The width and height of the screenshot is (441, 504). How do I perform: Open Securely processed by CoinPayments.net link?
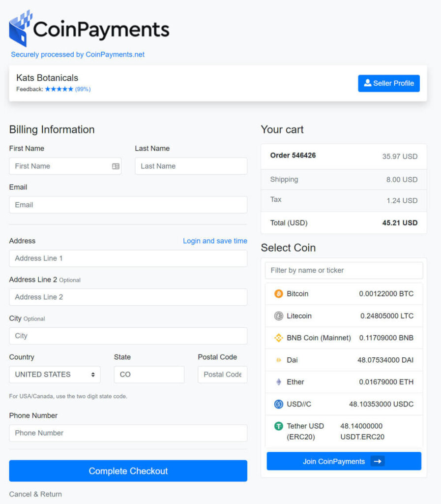click(78, 54)
